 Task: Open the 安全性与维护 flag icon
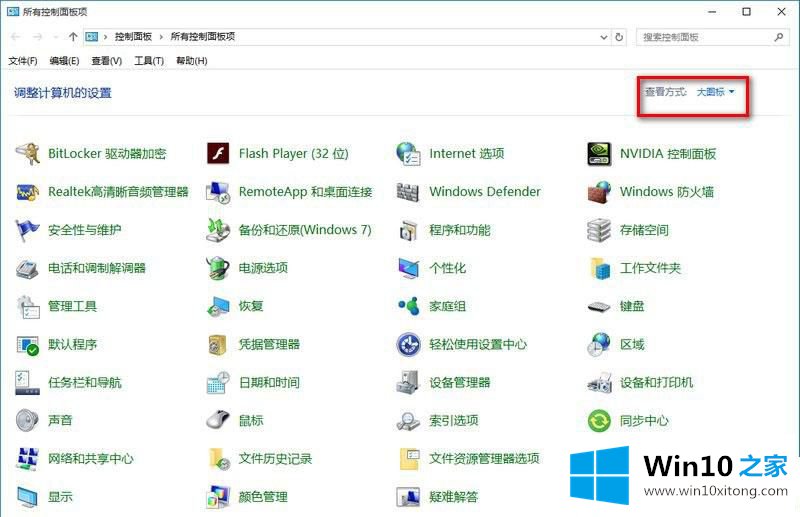[28, 230]
